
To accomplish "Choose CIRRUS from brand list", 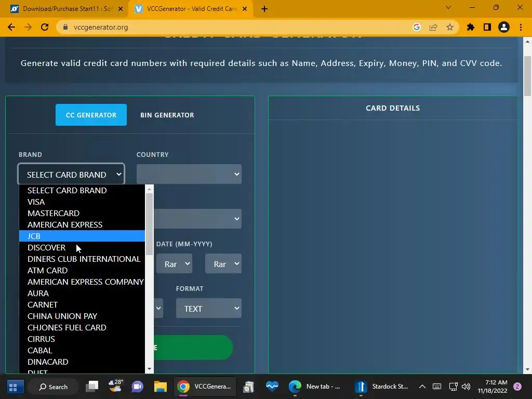I will click(x=82, y=339).
